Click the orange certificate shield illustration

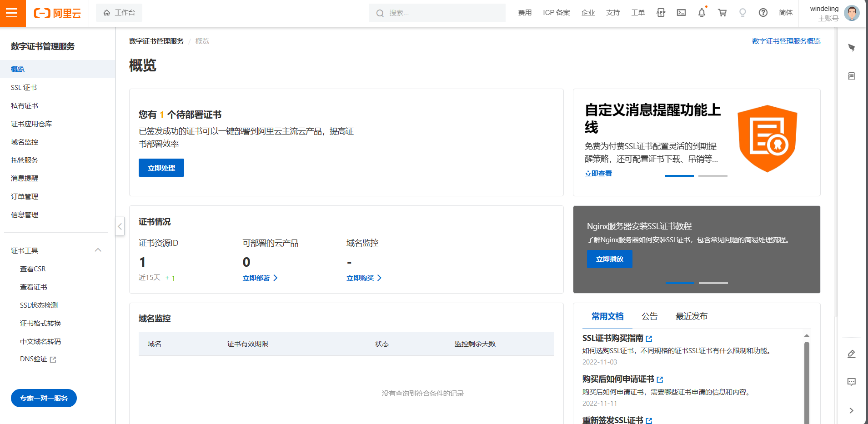click(x=767, y=139)
